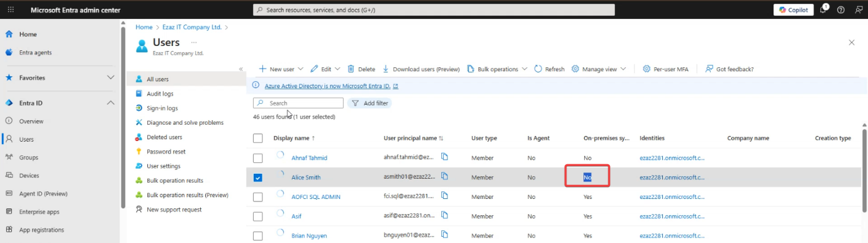Open the portal hamburger menu

pos(11,9)
